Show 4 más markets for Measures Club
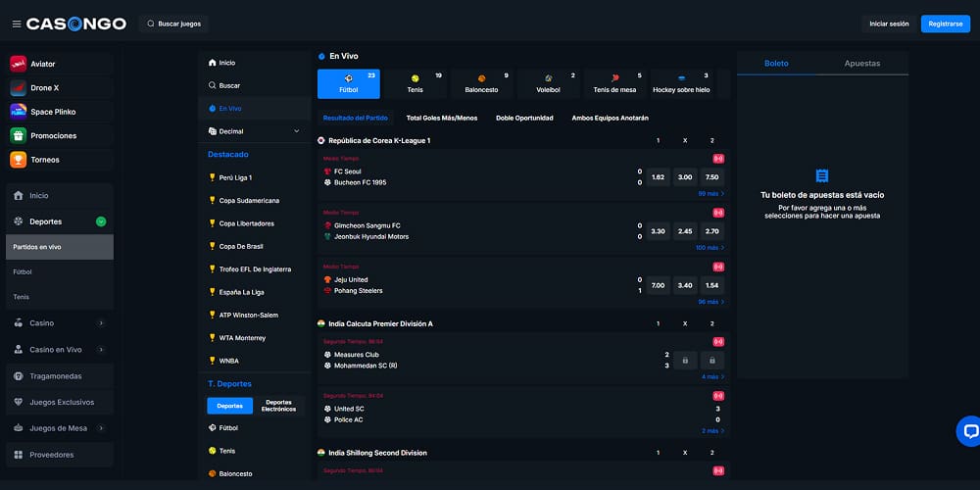 713,377
